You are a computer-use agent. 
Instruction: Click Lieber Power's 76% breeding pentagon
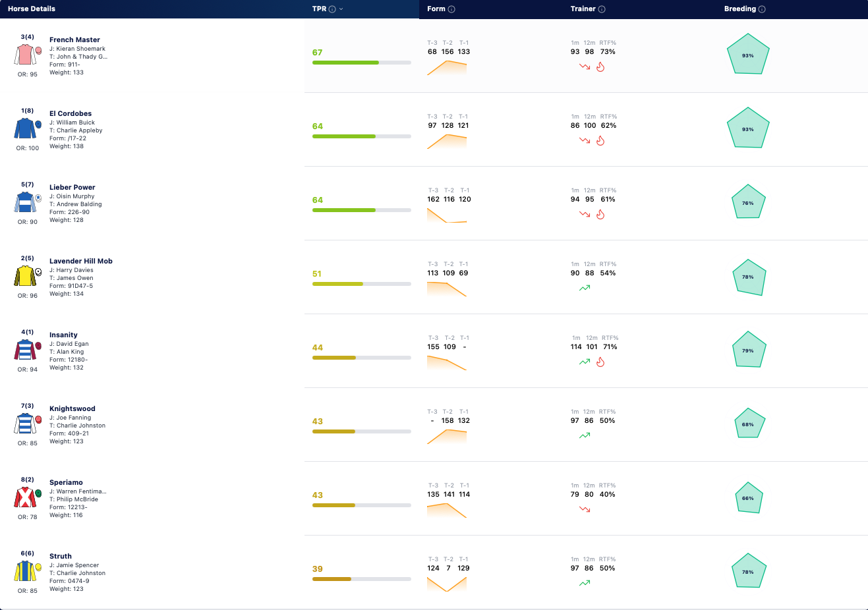pos(748,203)
